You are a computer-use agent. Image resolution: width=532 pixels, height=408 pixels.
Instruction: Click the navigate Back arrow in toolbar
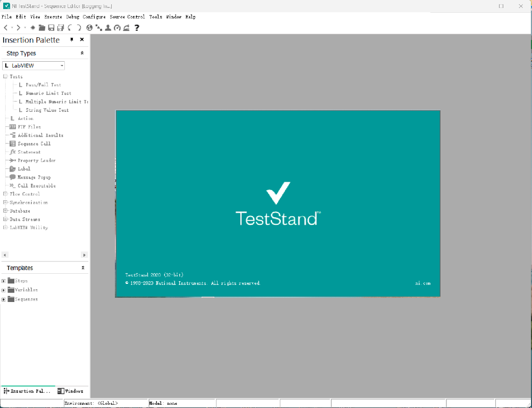tap(5, 28)
